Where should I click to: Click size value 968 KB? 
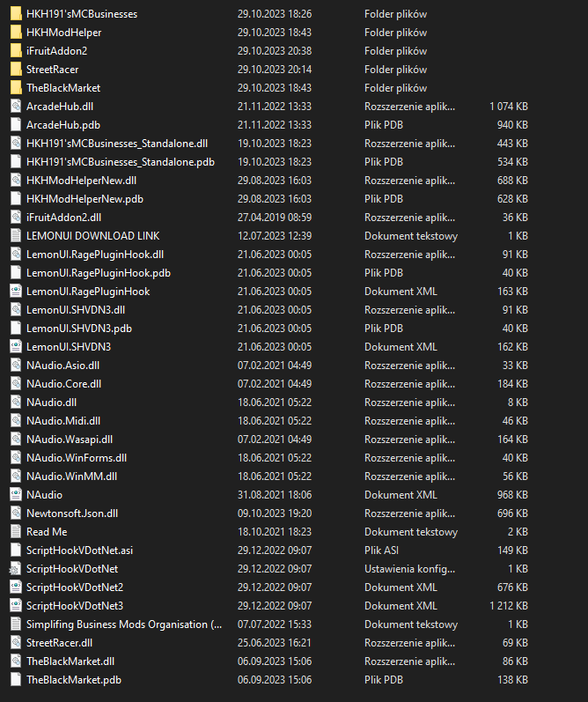(513, 495)
